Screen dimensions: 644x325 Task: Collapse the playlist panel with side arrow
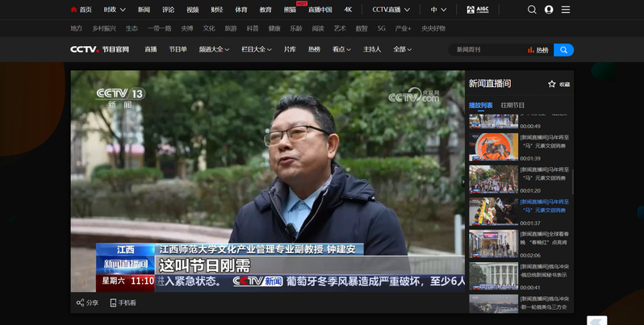[463, 181]
